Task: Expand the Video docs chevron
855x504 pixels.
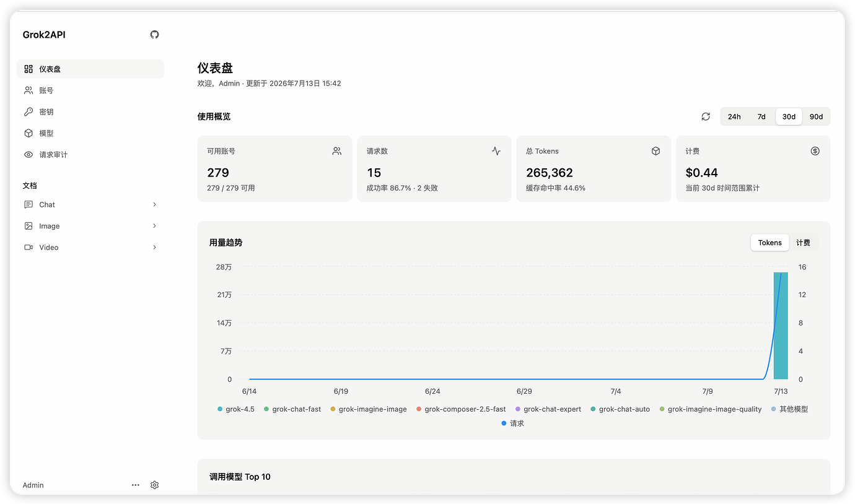Action: [155, 247]
